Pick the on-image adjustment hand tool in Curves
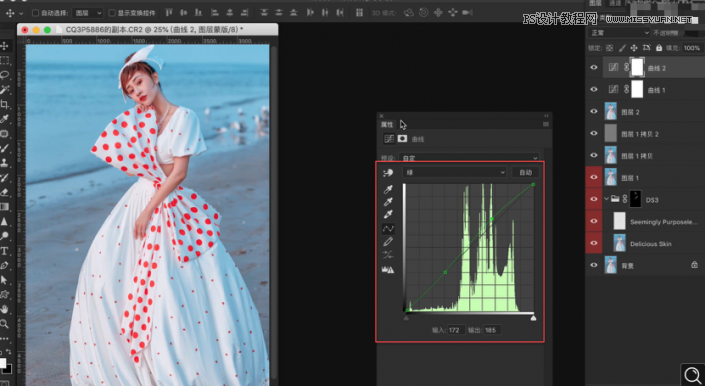Viewport: 705px width, 386px height. pyautogui.click(x=388, y=173)
